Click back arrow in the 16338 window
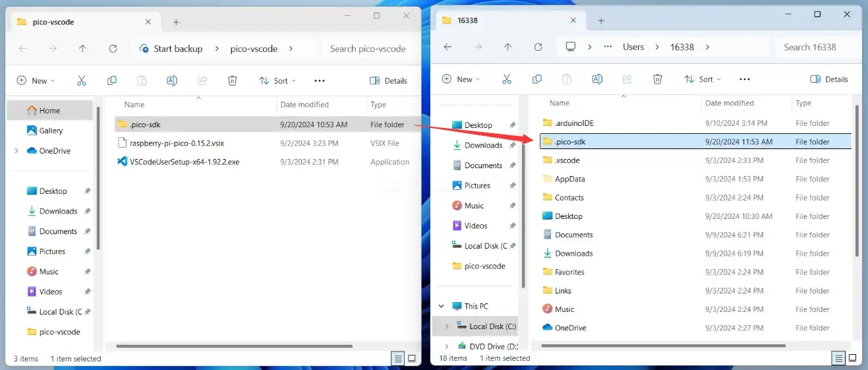 tap(448, 47)
